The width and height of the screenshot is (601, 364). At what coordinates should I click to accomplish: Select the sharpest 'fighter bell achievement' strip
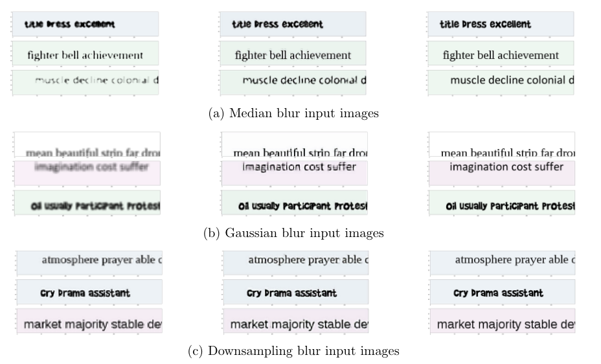[501, 53]
